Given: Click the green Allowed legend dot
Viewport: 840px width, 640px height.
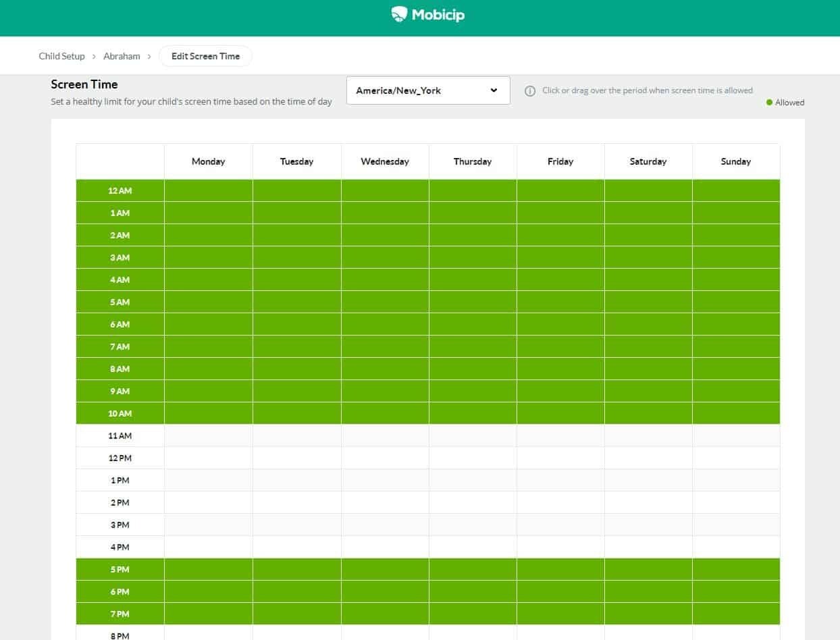Looking at the screenshot, I should (x=769, y=103).
